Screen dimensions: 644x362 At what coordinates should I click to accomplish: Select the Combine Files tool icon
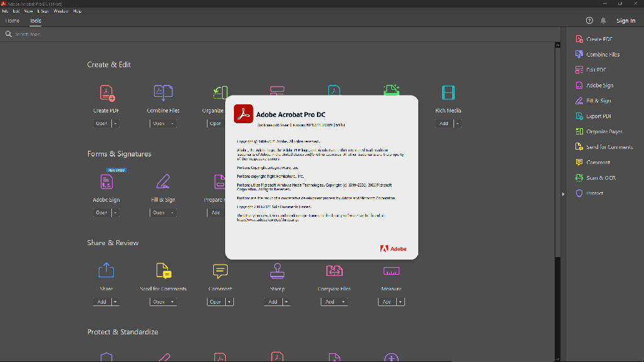pos(163,93)
